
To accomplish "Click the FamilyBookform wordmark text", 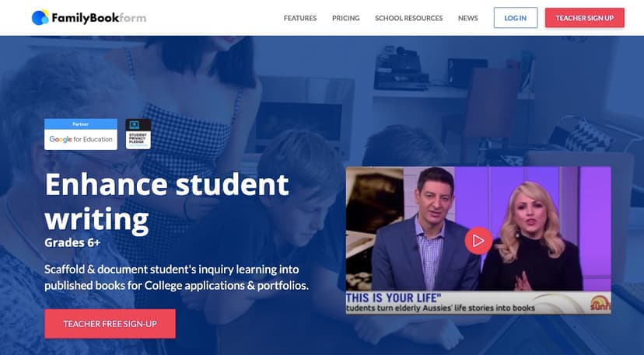I will click(x=99, y=18).
